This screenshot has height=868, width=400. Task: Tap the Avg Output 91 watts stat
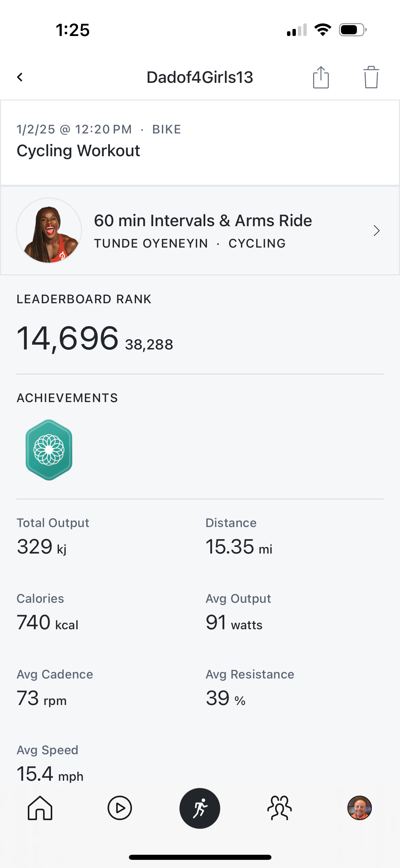point(234,622)
